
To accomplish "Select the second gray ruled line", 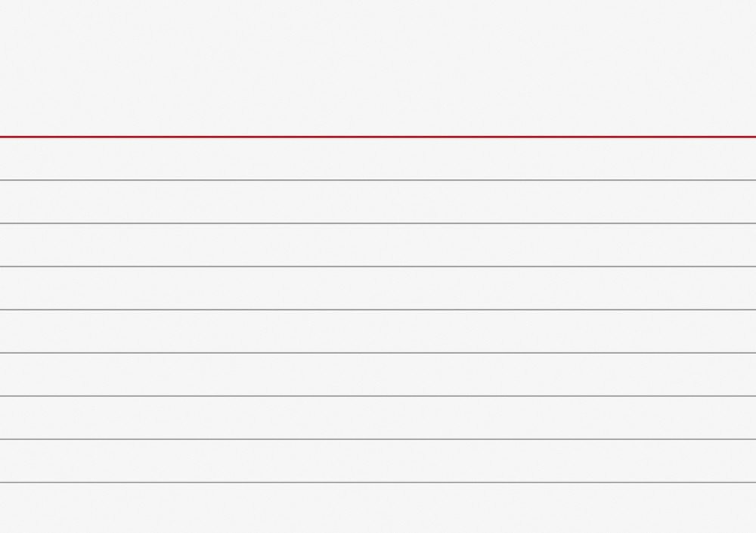I will pyautogui.click(x=378, y=223).
